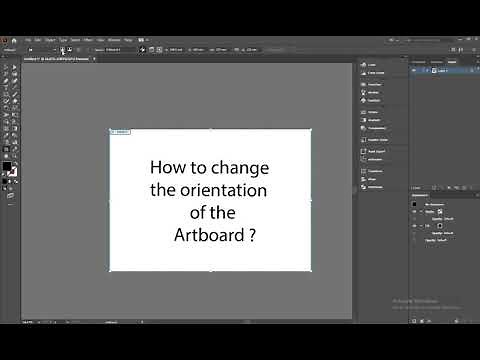Open the Align panel icon

(364, 179)
